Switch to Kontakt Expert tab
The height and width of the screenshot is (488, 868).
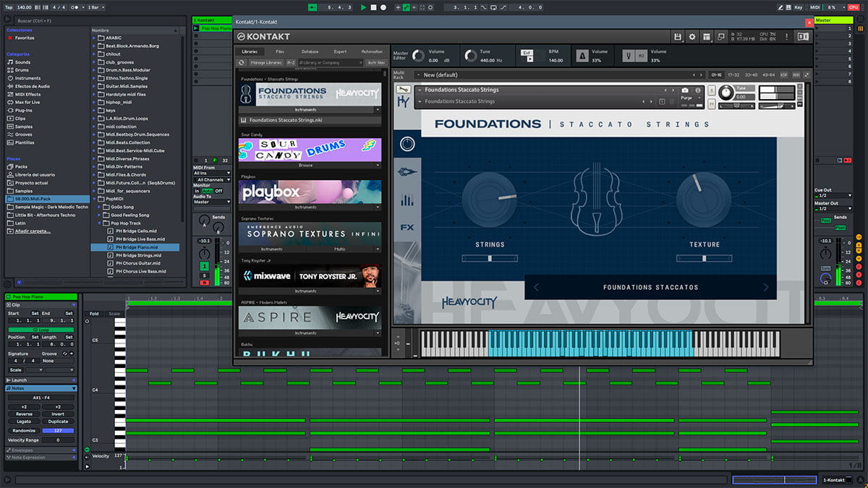pyautogui.click(x=340, y=51)
